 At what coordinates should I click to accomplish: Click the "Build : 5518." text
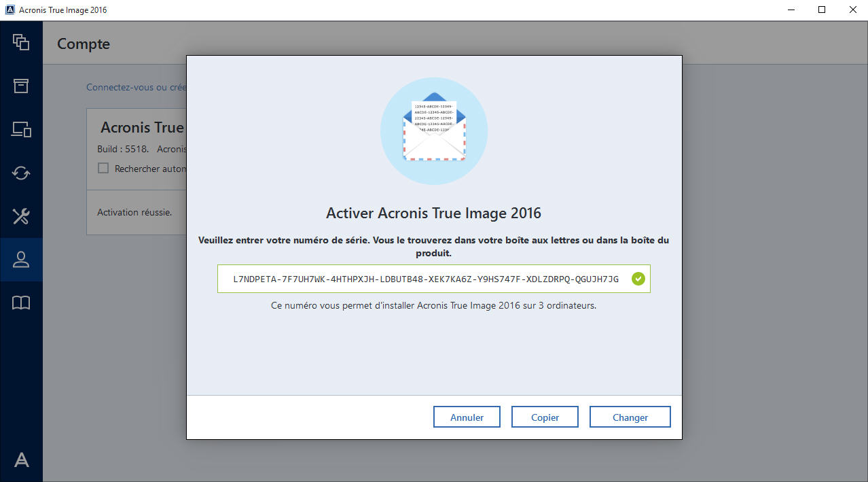123,149
